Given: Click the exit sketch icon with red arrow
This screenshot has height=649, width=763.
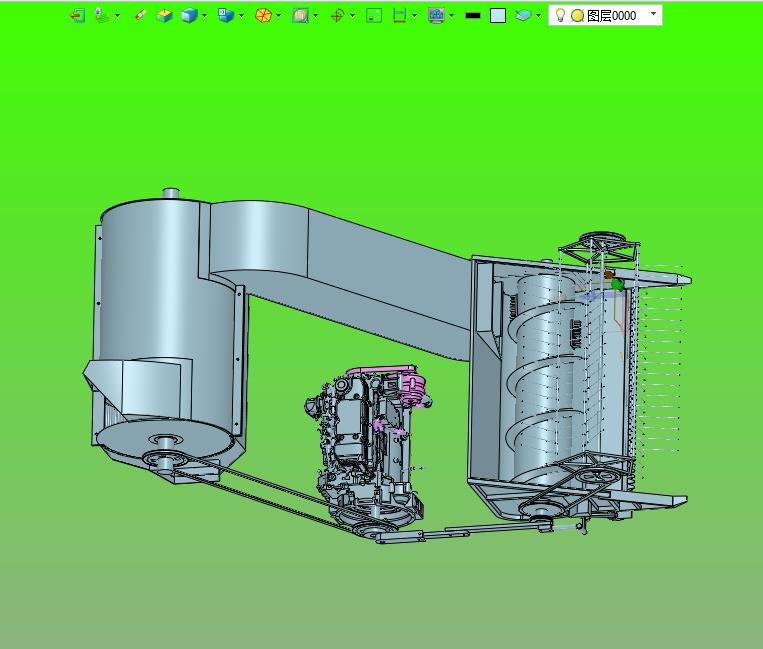Looking at the screenshot, I should coord(77,16).
